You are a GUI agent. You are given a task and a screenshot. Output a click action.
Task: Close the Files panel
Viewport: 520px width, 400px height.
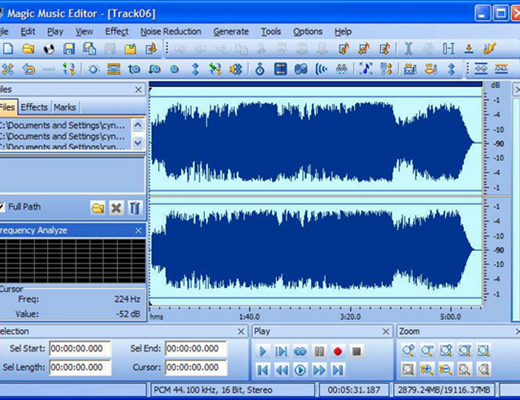click(x=138, y=90)
